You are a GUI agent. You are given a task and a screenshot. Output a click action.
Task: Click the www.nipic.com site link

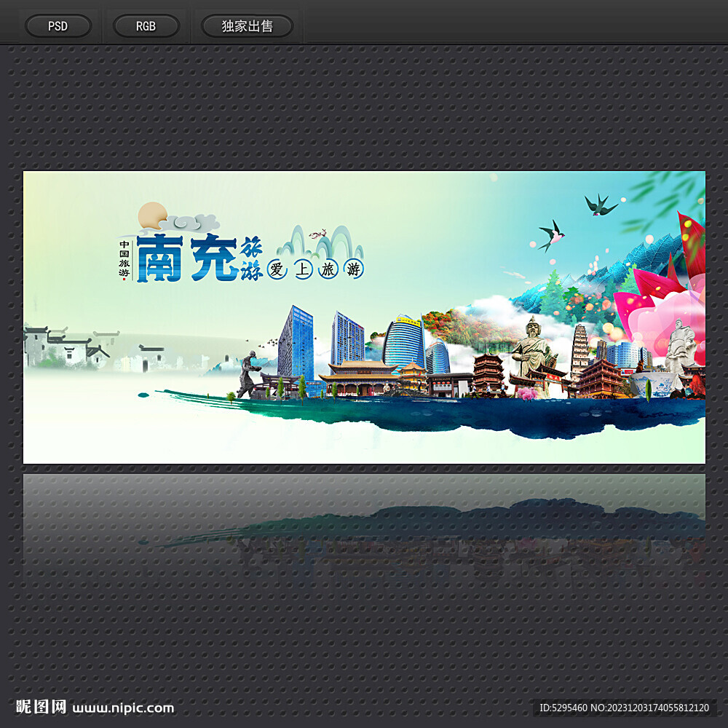pos(124,708)
